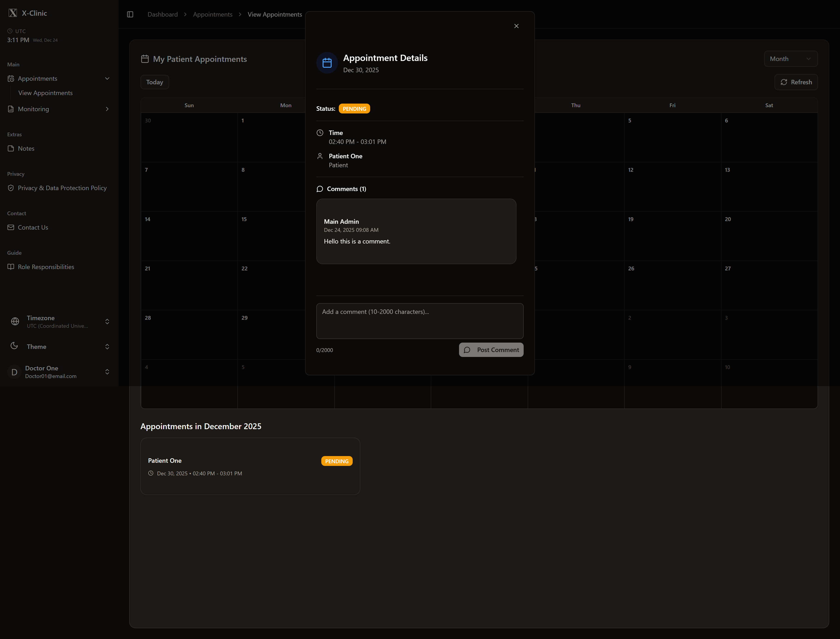Click the Timezone globe icon
The image size is (840, 639).
point(15,321)
